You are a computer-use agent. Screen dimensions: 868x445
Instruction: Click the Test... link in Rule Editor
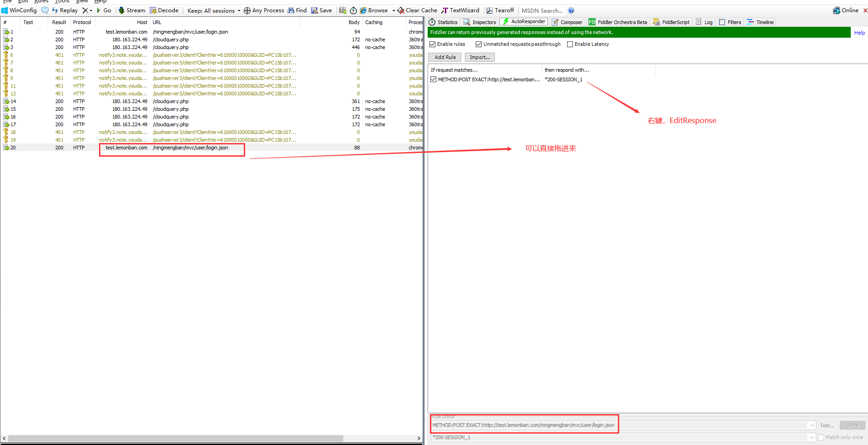[827, 425]
